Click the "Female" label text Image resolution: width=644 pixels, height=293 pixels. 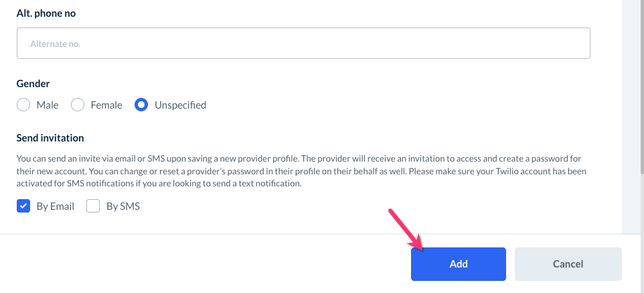106,105
